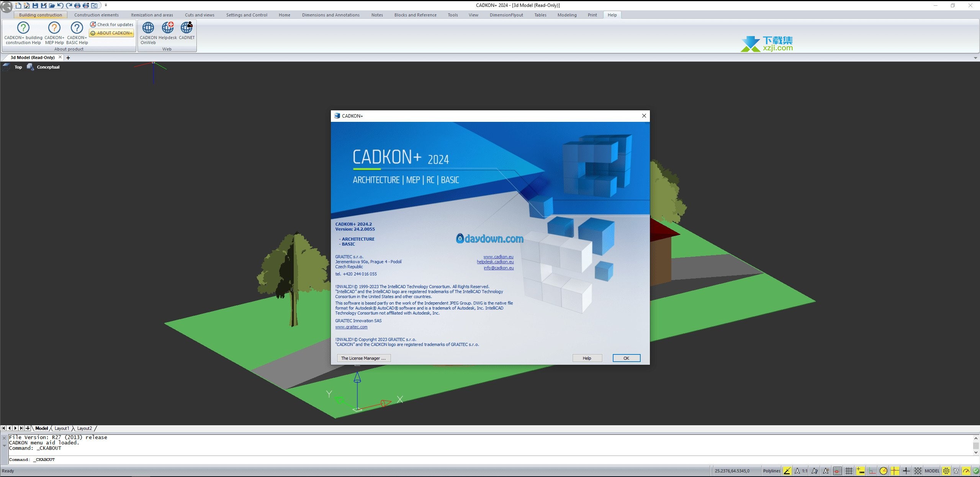Click the New drawing icon in quick access toolbar
Image resolution: width=980 pixels, height=477 pixels.
coord(18,5)
